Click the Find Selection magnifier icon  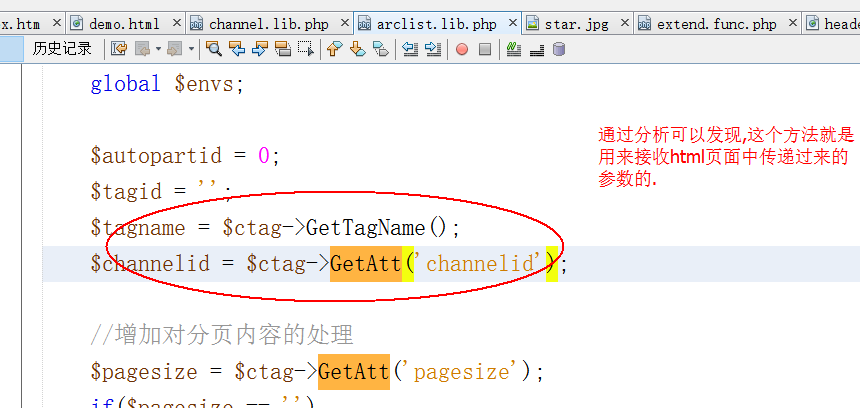214,48
